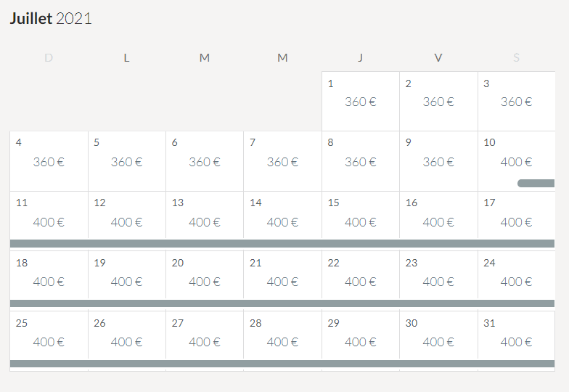Click the booking bar under the July 18–24 week

(x=282, y=303)
